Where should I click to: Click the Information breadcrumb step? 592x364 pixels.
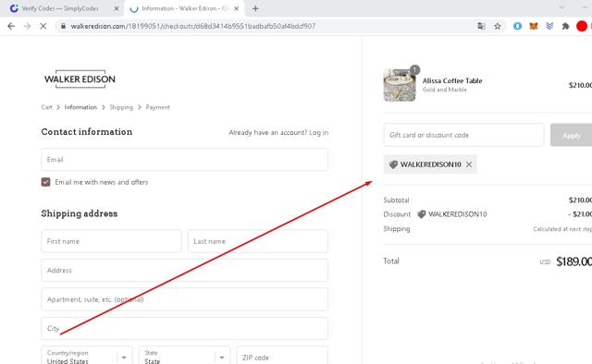(80, 107)
